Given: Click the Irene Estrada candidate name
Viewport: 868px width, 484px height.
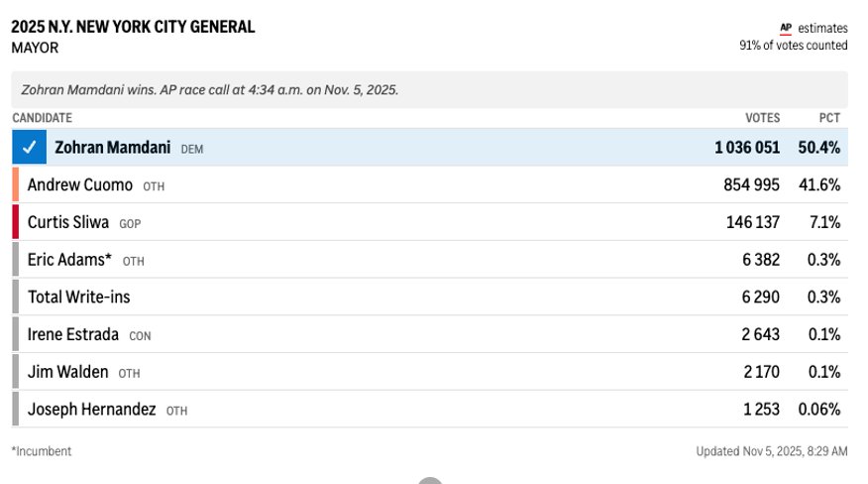Looking at the screenshot, I should click(x=73, y=334).
